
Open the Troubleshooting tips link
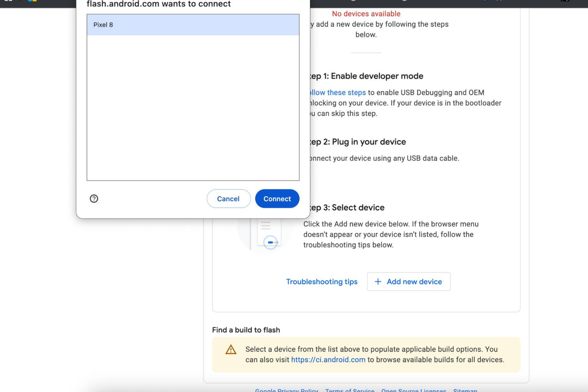[321, 281]
